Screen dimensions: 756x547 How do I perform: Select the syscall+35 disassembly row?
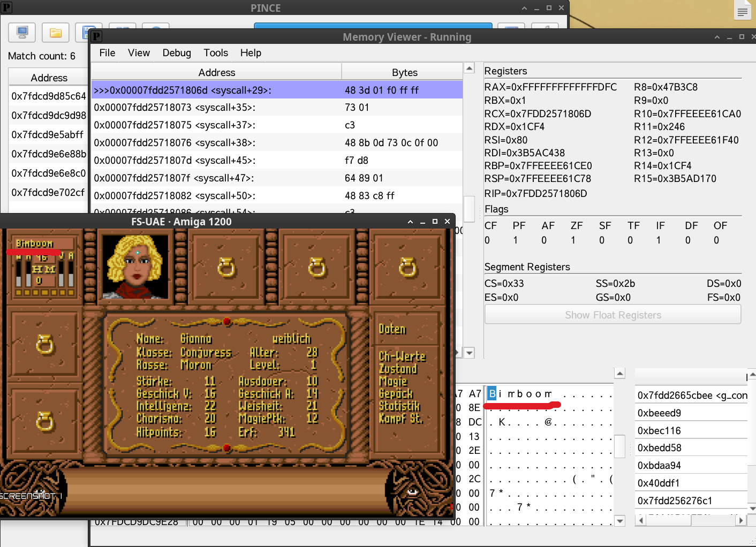[x=277, y=108]
